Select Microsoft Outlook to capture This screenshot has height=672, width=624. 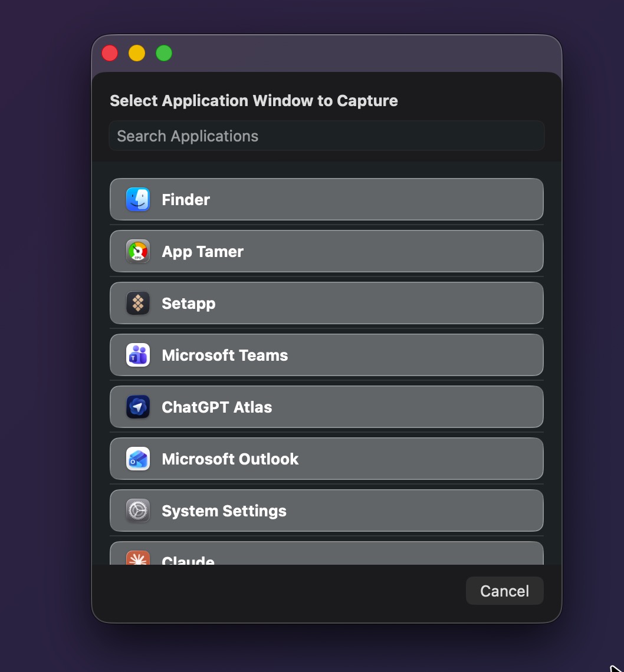(x=326, y=459)
